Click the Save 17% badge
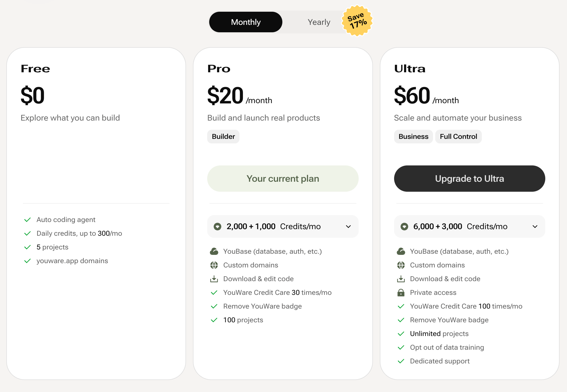This screenshot has width=567, height=392. pyautogui.click(x=357, y=21)
